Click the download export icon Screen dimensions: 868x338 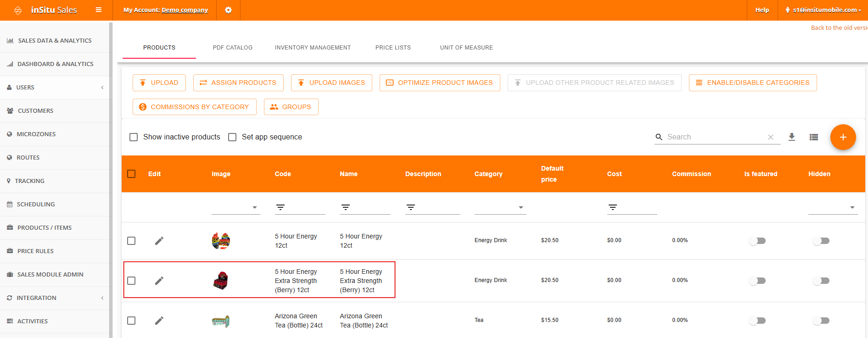click(792, 137)
